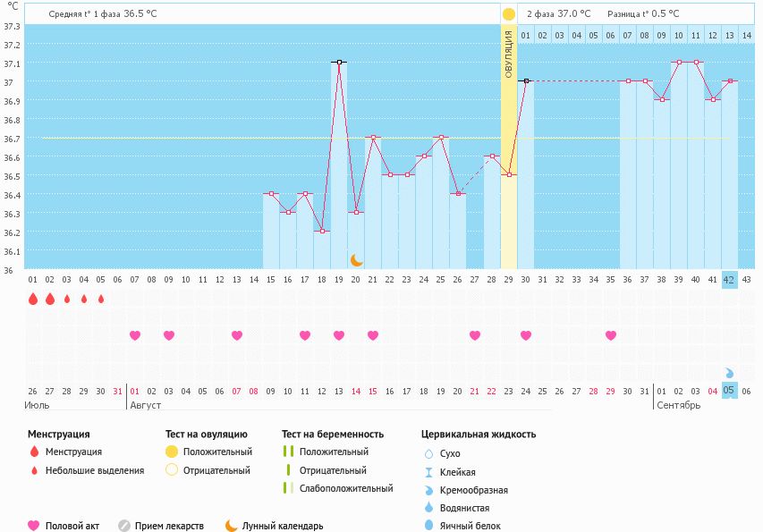Click the yellow ovulation circle in the header

tap(508, 14)
